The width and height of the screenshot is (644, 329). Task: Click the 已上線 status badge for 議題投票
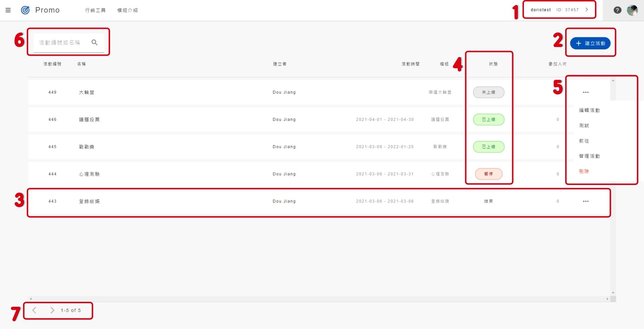pyautogui.click(x=488, y=120)
